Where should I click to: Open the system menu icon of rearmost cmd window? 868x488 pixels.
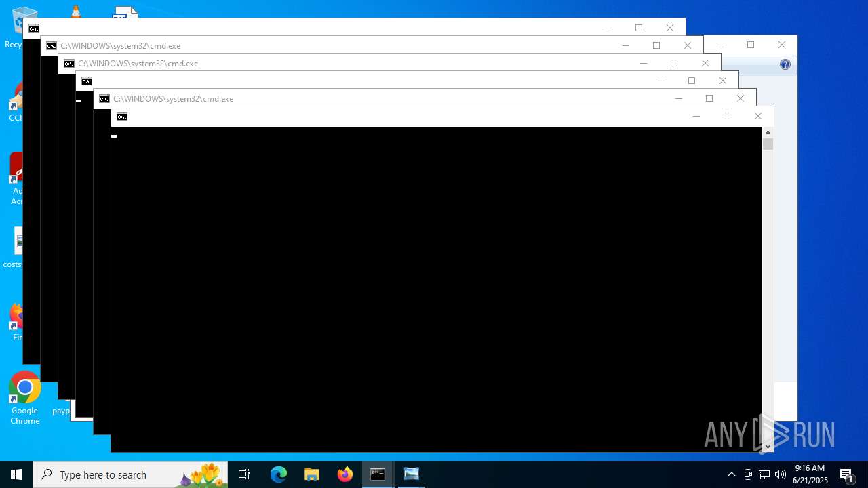tap(34, 28)
